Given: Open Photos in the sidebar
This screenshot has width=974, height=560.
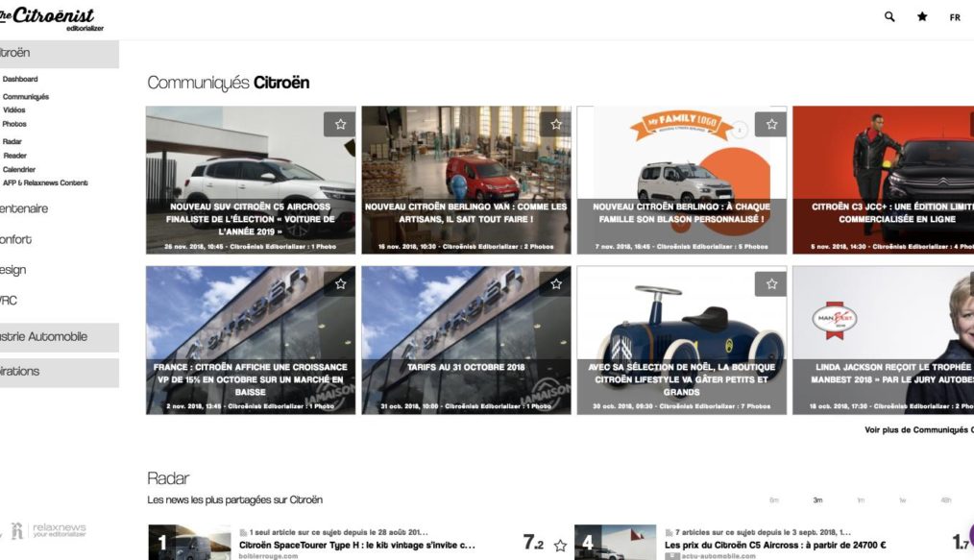Looking at the screenshot, I should 14,124.
